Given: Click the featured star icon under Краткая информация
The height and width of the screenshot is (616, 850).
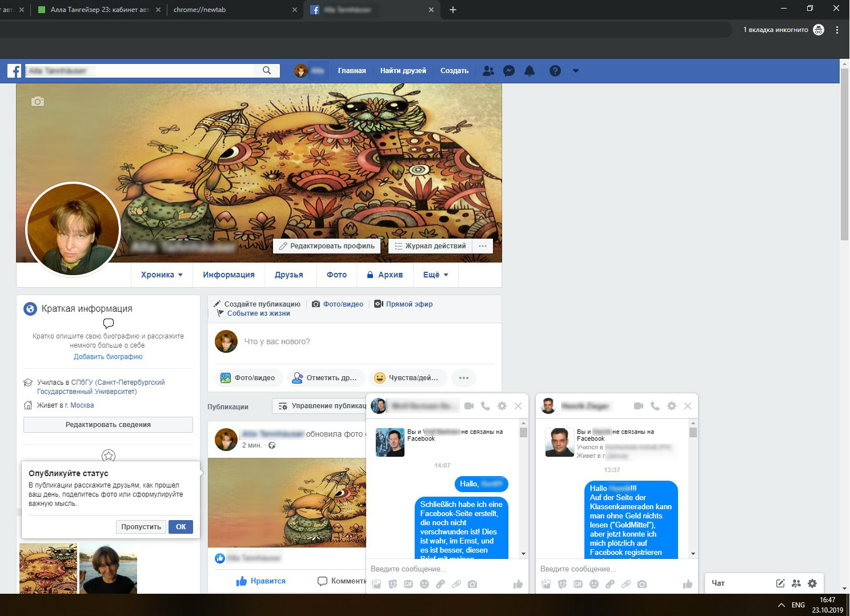Looking at the screenshot, I should [109, 456].
